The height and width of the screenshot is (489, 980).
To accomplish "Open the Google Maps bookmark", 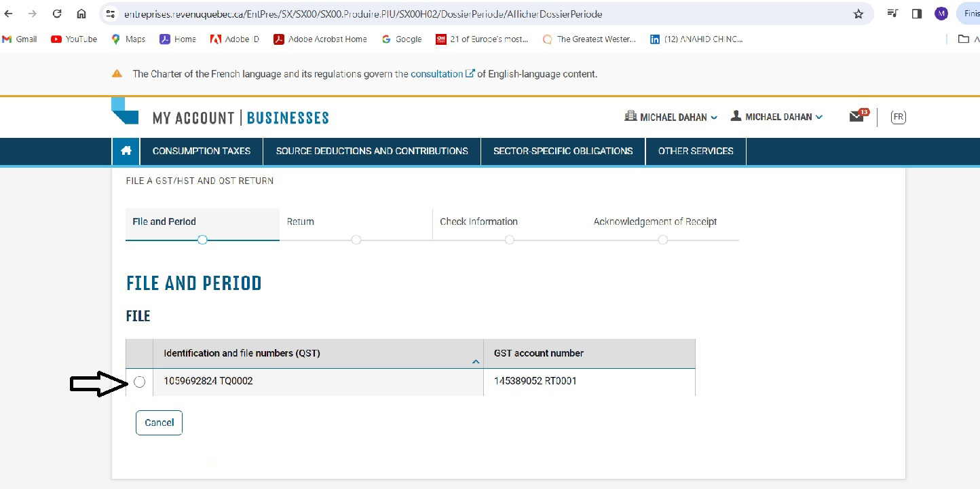I will click(x=128, y=39).
